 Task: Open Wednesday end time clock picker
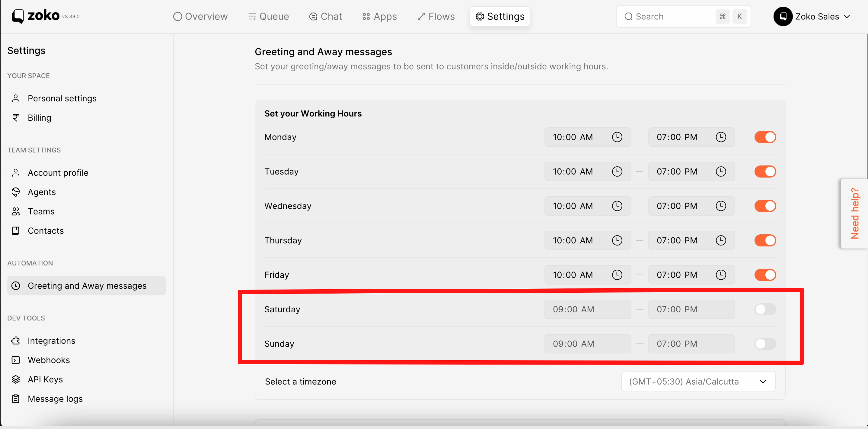click(721, 206)
